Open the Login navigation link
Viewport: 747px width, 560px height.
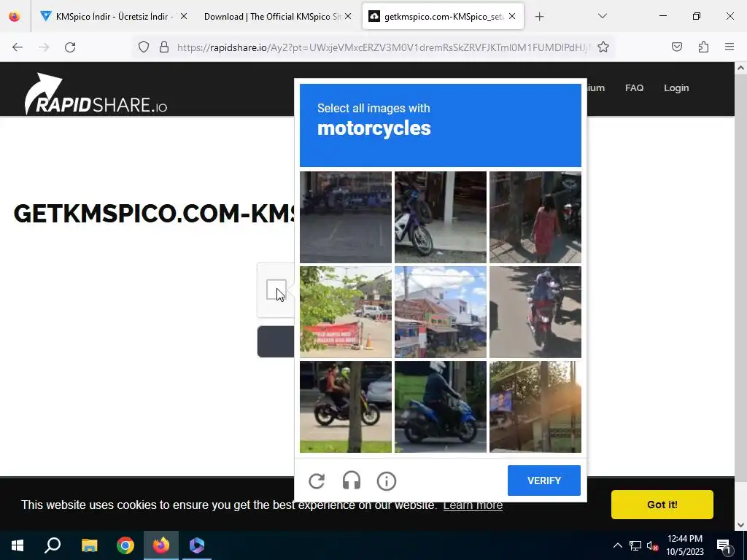[676, 88]
